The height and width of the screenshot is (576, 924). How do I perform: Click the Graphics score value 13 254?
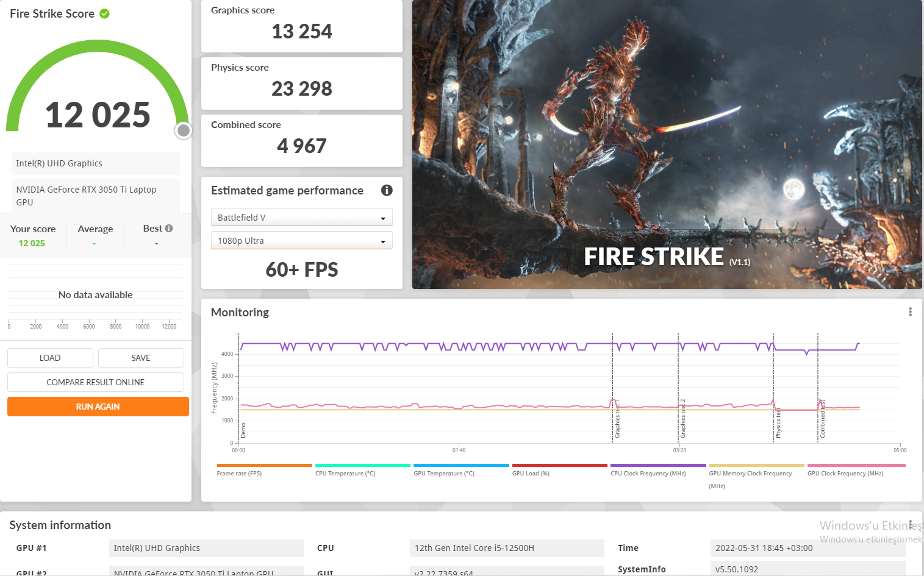[302, 31]
